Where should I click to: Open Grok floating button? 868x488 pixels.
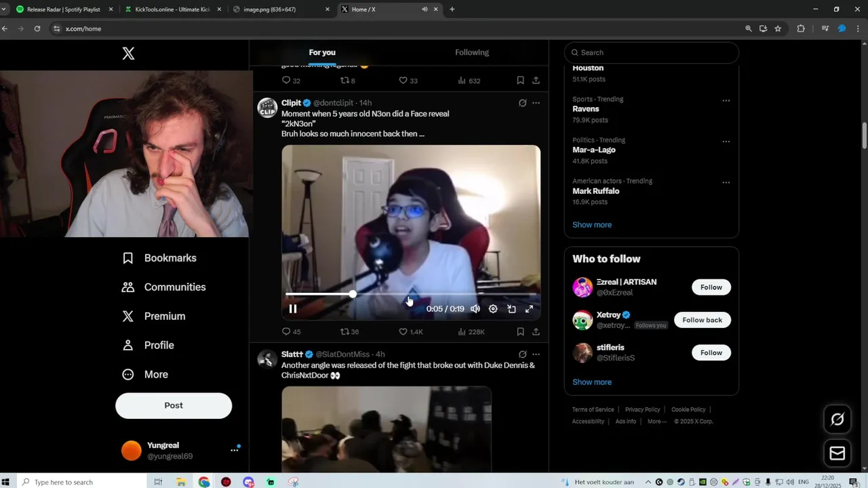coord(837,420)
